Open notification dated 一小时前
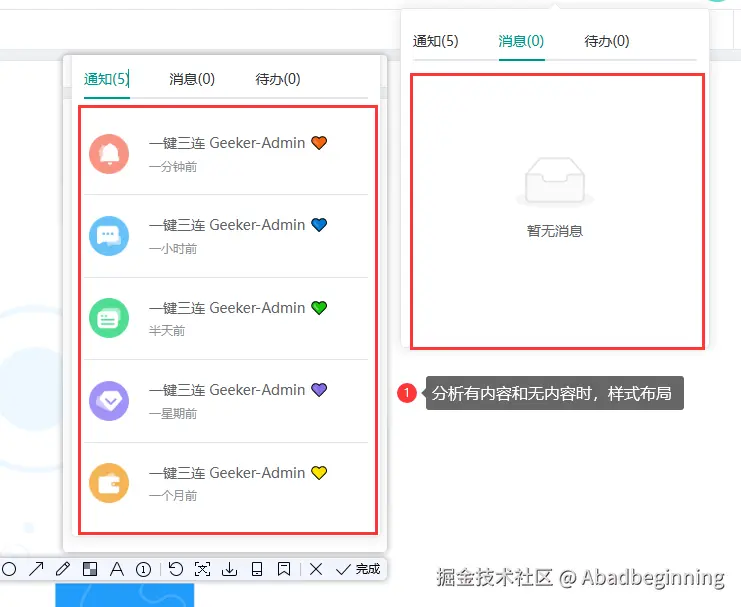The height and width of the screenshot is (607, 741). pos(226,236)
